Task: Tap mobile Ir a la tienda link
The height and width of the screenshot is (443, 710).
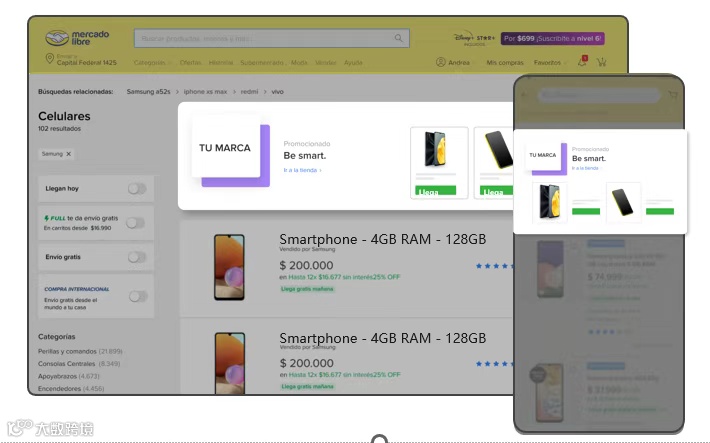Action: click(586, 168)
